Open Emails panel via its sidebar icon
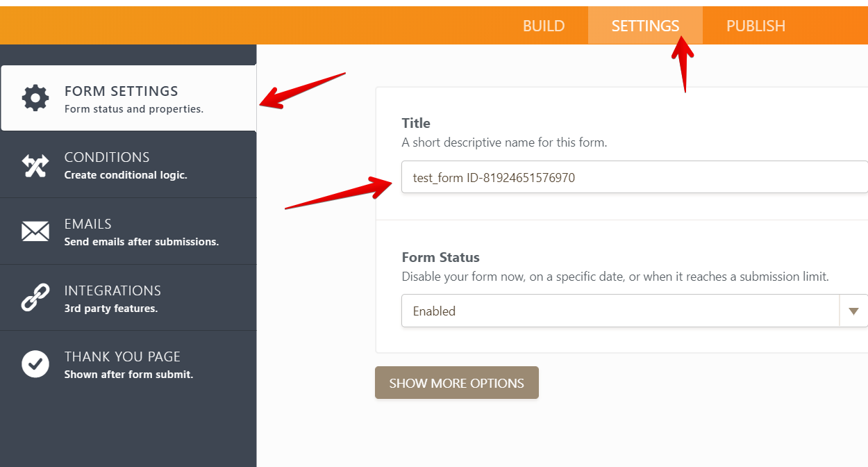Viewport: 868px width, 467px height. point(35,231)
